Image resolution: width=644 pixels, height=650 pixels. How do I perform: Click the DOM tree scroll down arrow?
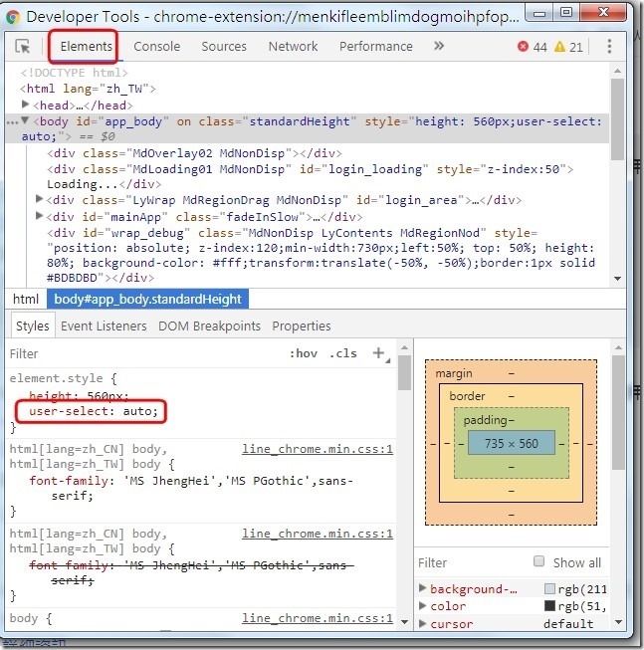click(x=617, y=279)
